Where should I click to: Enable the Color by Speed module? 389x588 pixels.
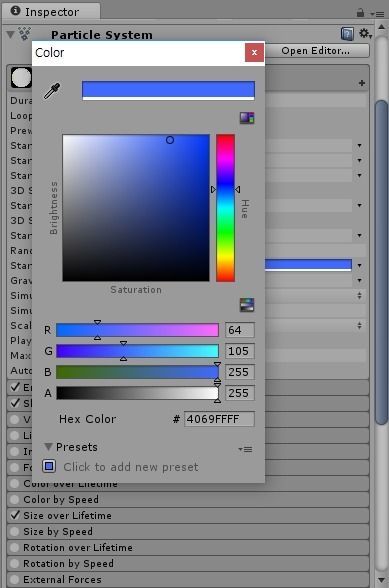click(15, 500)
